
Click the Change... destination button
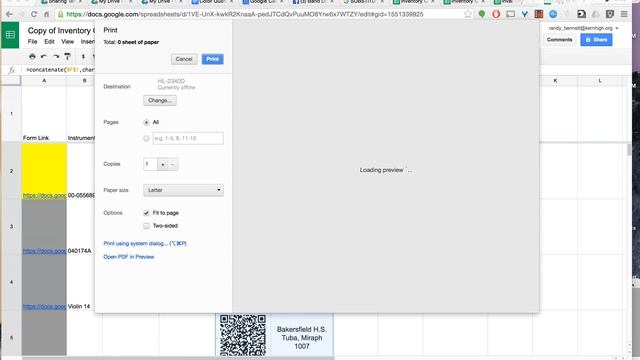point(160,100)
